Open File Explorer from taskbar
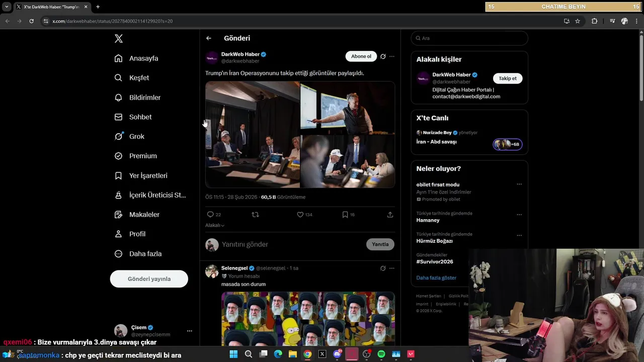The image size is (644, 362). click(292, 354)
